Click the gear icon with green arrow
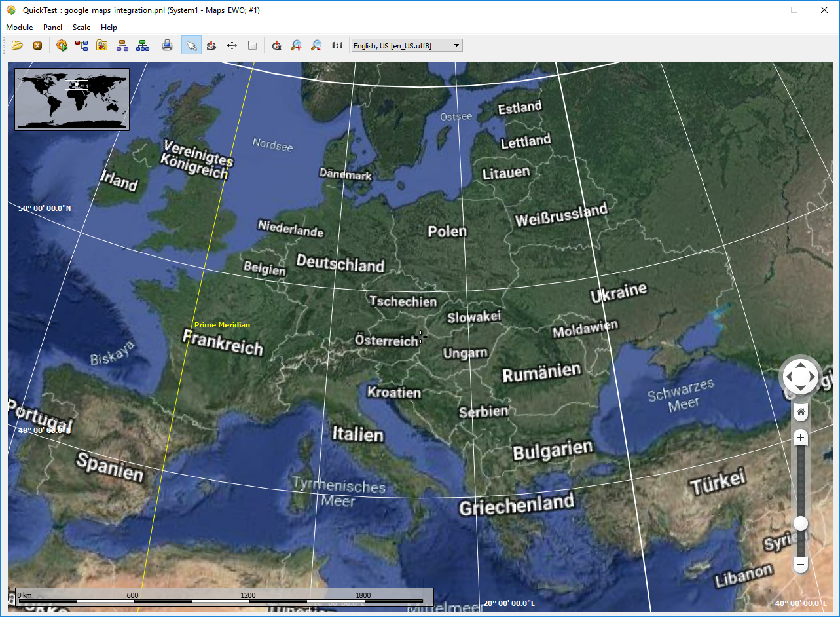 [x=62, y=45]
